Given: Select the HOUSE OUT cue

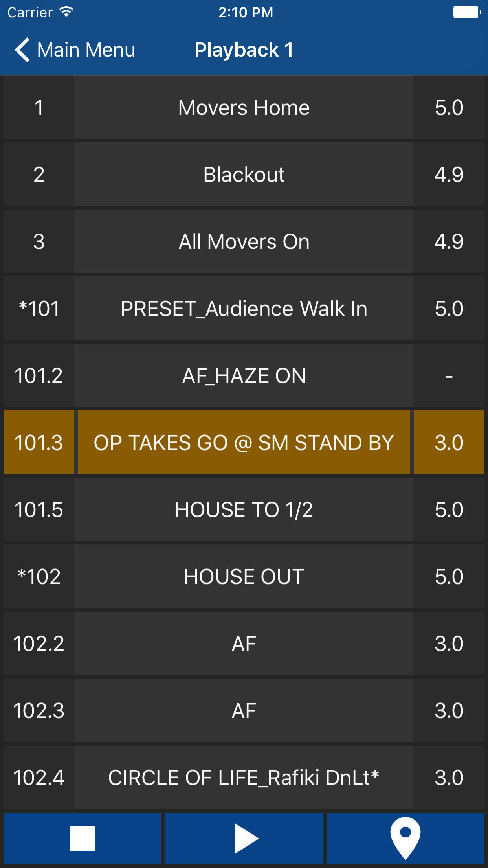Looking at the screenshot, I should [x=244, y=577].
